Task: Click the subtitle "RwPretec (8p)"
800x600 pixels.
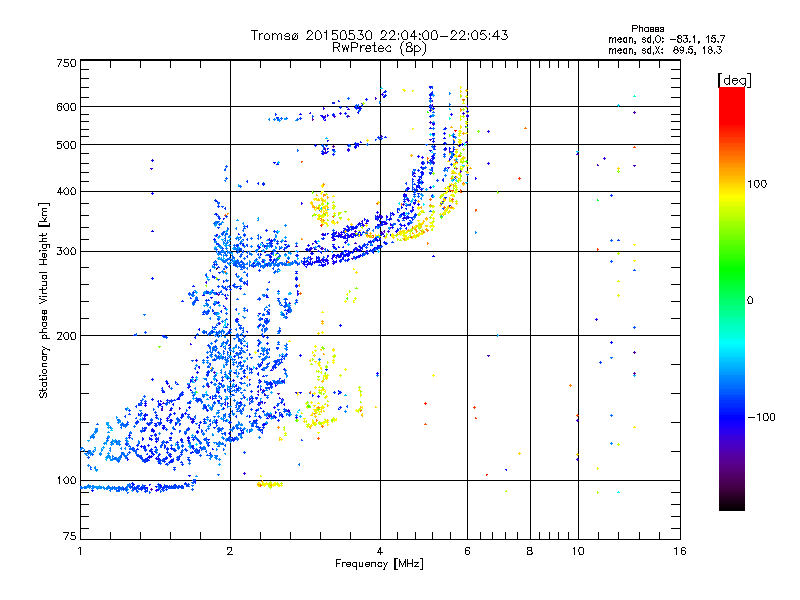Action: click(x=379, y=48)
